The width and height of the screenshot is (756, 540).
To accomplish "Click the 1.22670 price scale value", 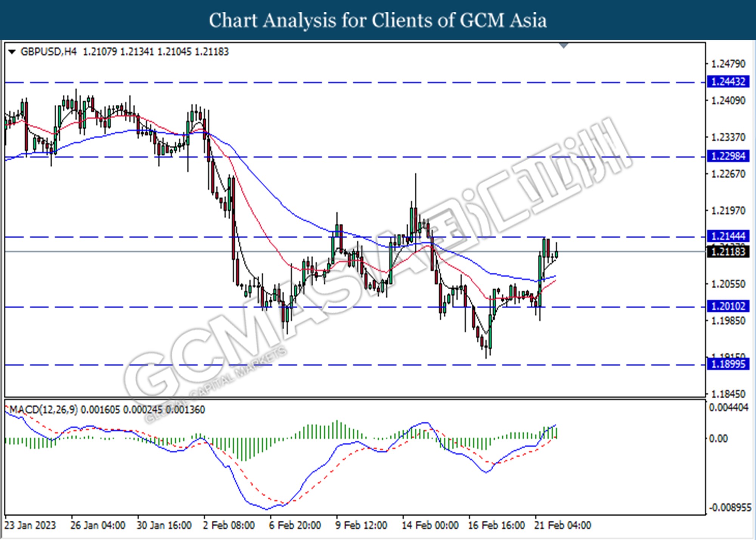I will [728, 174].
